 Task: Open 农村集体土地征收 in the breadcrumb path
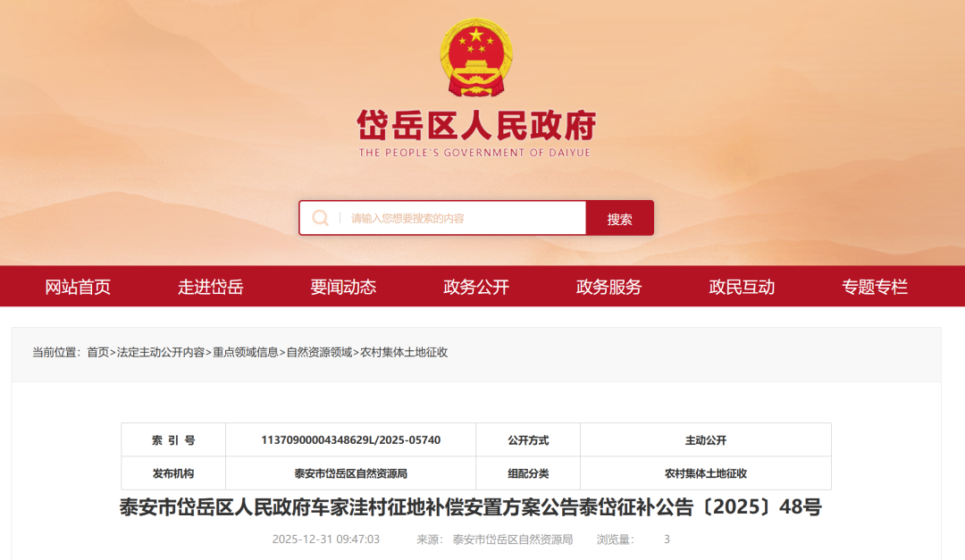[x=404, y=353]
